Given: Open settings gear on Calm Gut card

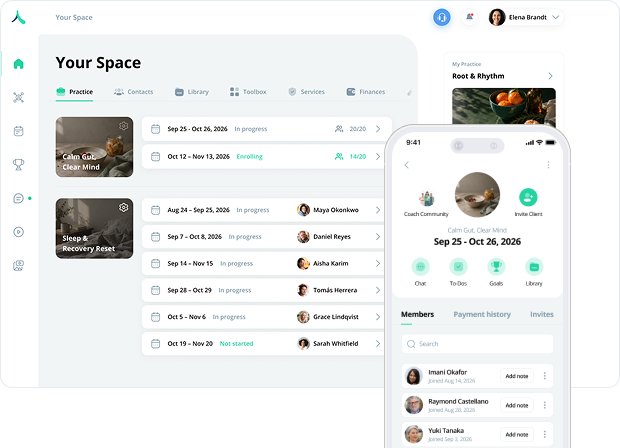Looking at the screenshot, I should pyautogui.click(x=124, y=126).
